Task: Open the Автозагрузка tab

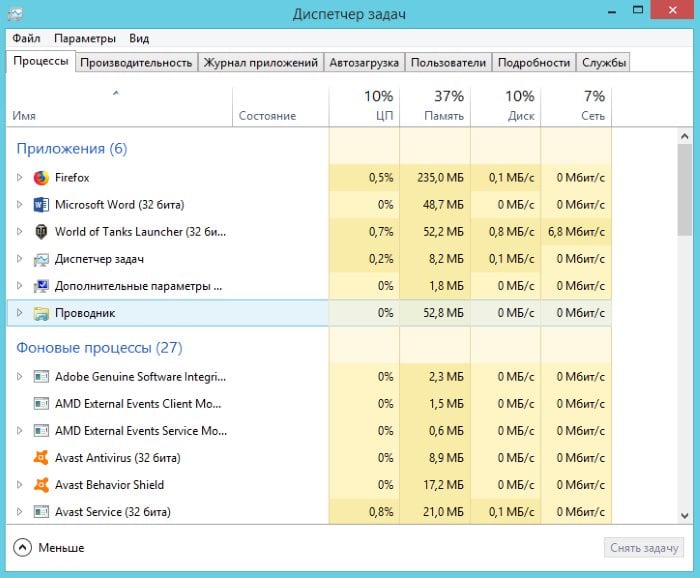Action: (365, 62)
